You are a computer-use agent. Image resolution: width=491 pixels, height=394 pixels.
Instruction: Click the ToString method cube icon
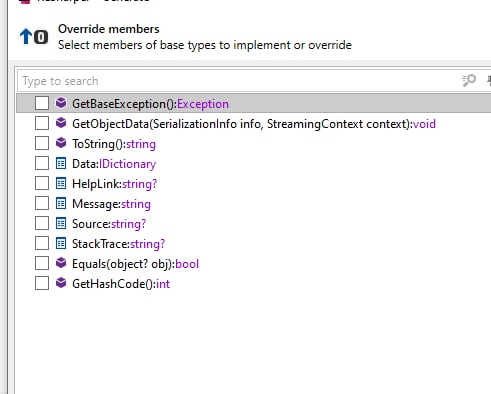click(x=61, y=143)
